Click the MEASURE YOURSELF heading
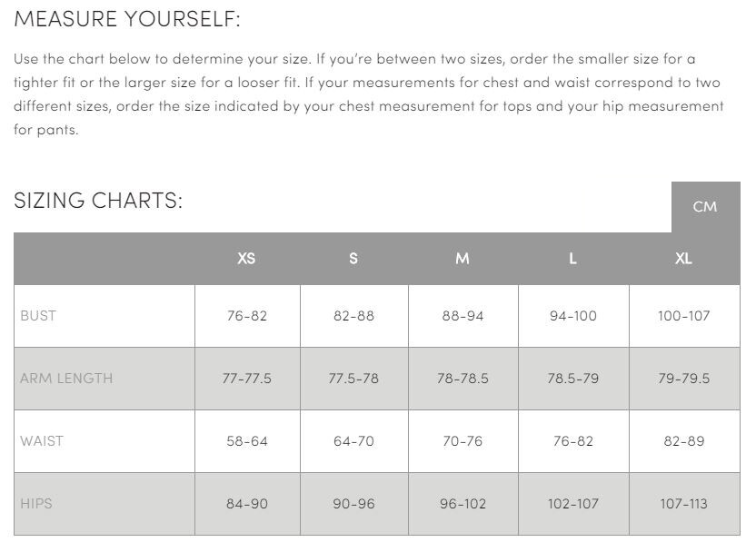The image size is (756, 552). [x=127, y=19]
